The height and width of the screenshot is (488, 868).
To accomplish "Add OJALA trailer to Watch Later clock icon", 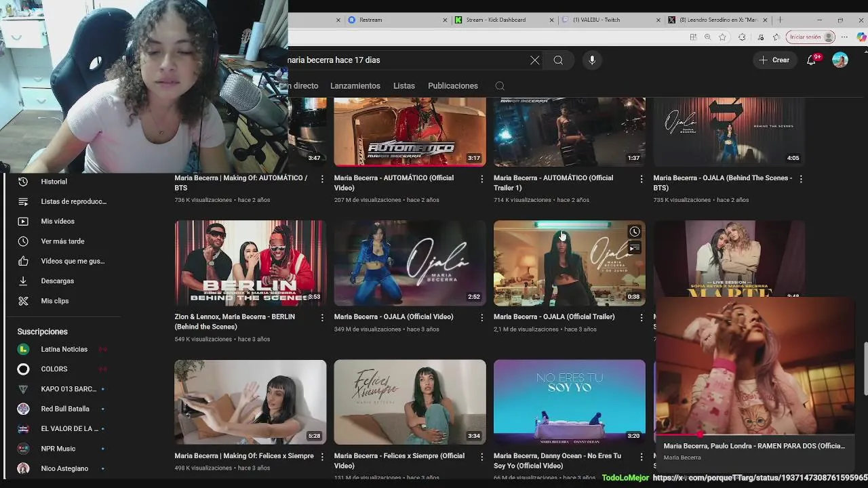I will click(x=634, y=232).
